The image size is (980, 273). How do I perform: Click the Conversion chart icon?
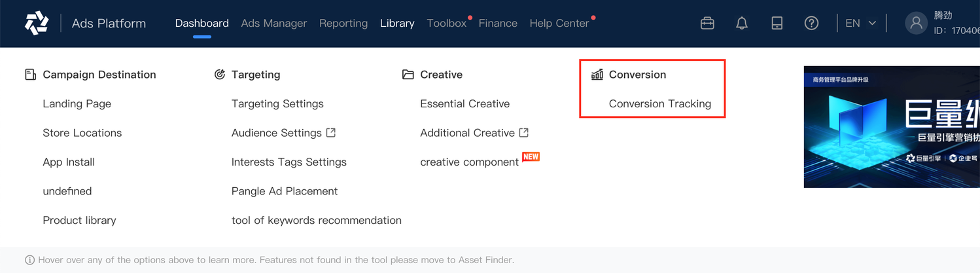click(x=597, y=74)
